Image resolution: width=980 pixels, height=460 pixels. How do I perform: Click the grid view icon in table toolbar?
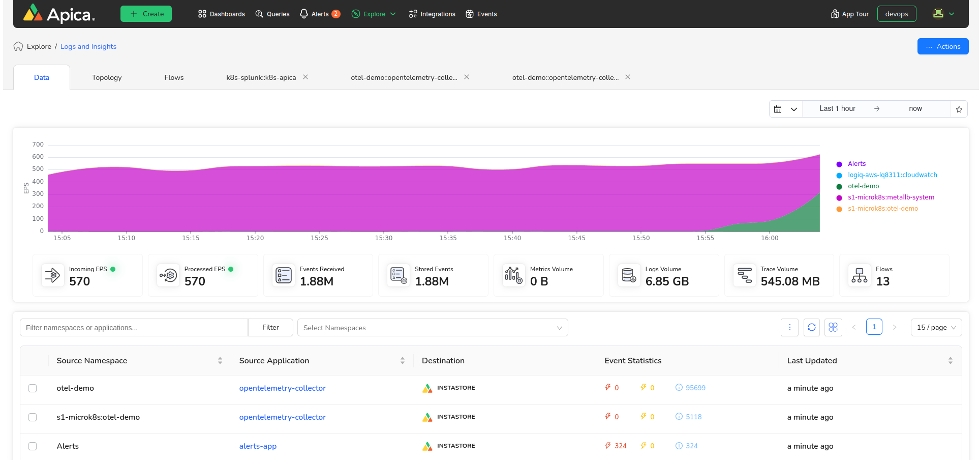[x=833, y=327]
